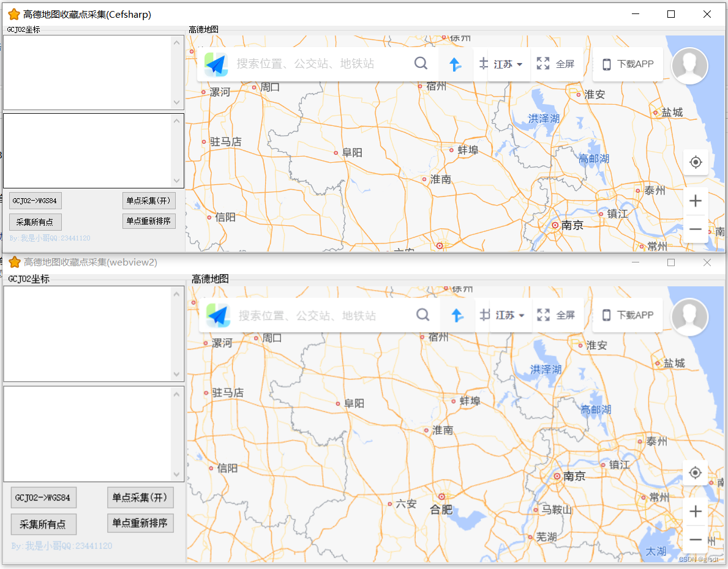Viewport: 728px width, 569px height.
Task: Click 南京 city label on Cefsharp map
Action: coord(572,226)
